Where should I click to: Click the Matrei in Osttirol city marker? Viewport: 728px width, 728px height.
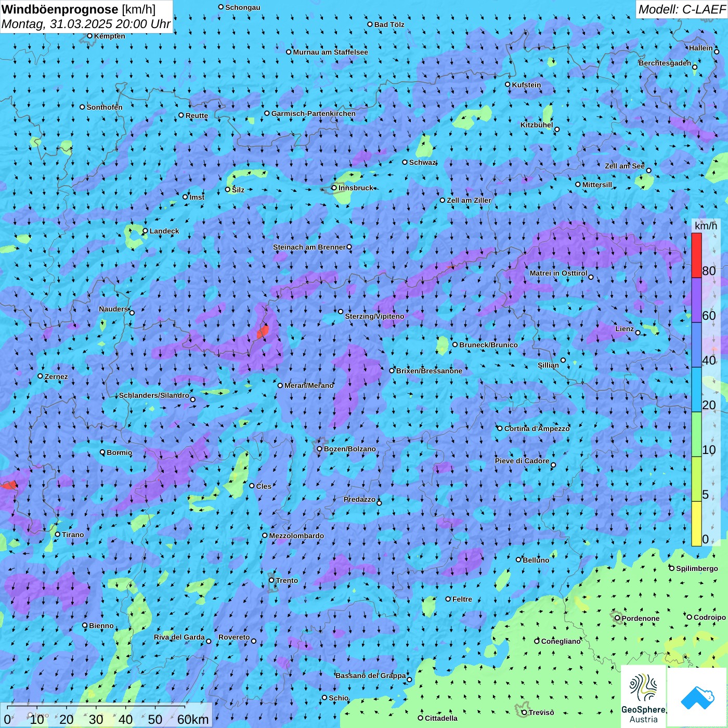(591, 277)
